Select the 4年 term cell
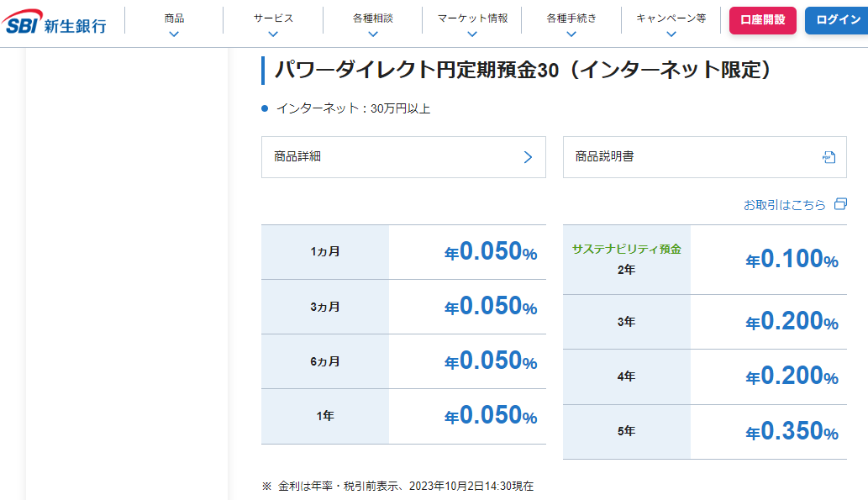The image size is (868, 500). point(626,376)
